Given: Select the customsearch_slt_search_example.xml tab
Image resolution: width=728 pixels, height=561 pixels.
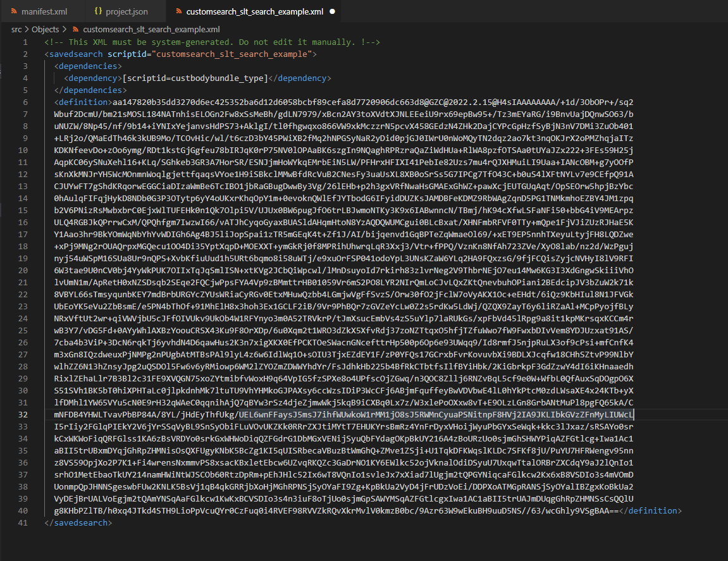Looking at the screenshot, I should pos(253,11).
